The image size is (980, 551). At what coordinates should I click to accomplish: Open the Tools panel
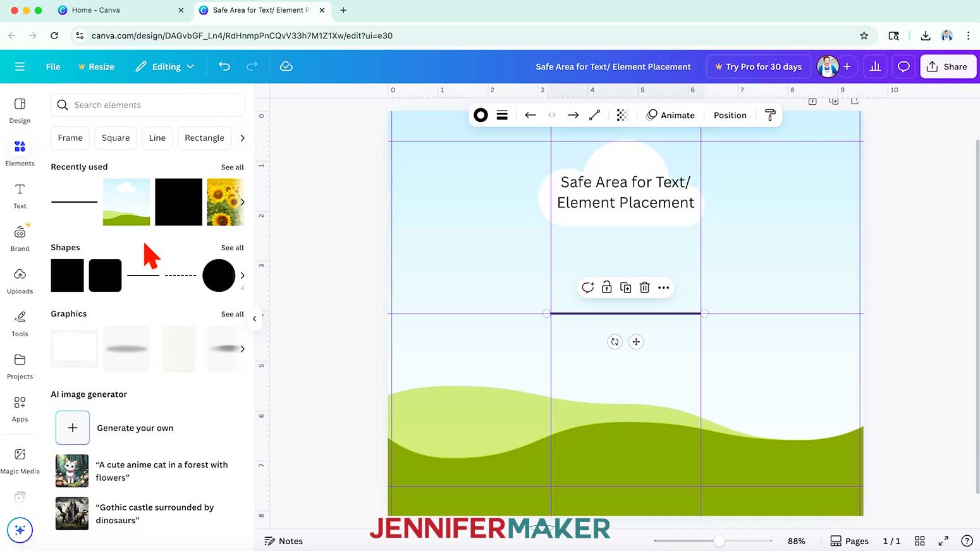click(20, 324)
